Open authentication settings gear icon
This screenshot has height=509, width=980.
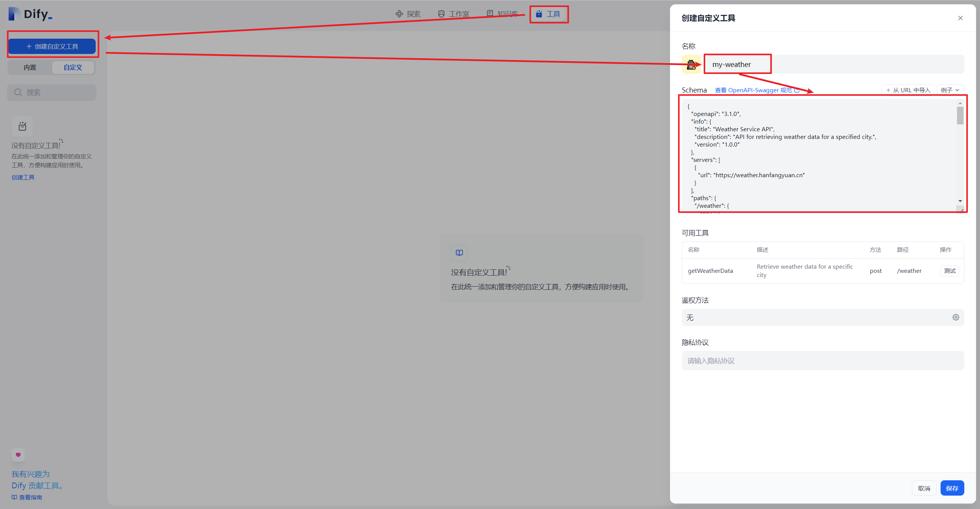coord(956,317)
